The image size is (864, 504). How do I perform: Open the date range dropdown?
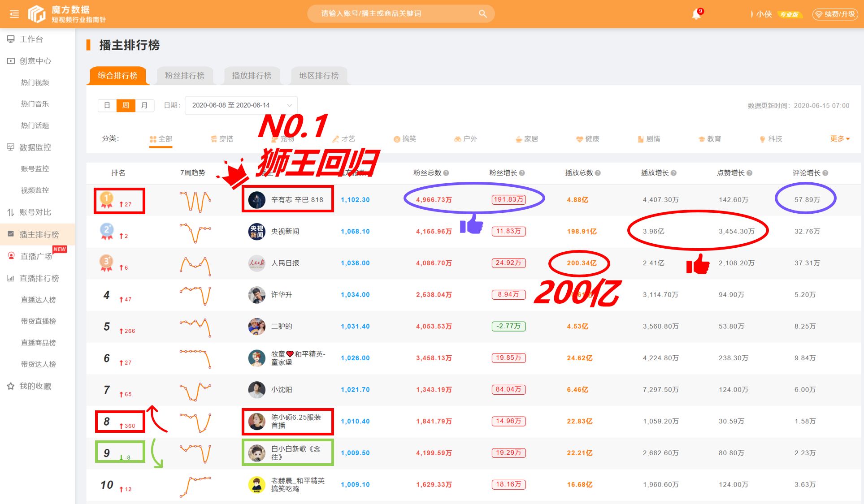240,105
